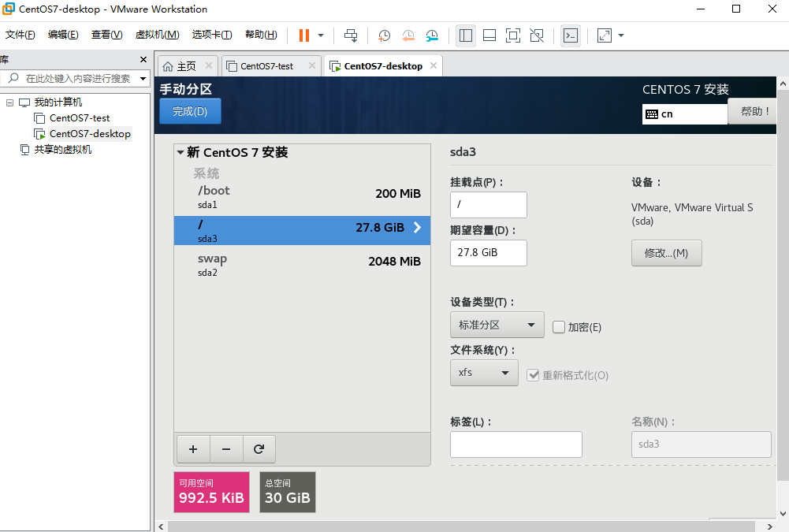789x532 pixels.
Task: Click the horizontal scrollbar left arrow
Action: (161, 526)
